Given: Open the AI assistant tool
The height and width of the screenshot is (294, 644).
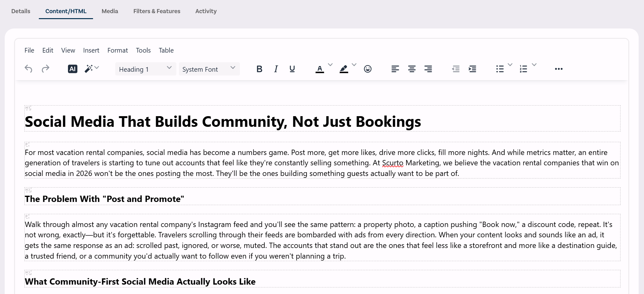Looking at the screenshot, I should [73, 69].
